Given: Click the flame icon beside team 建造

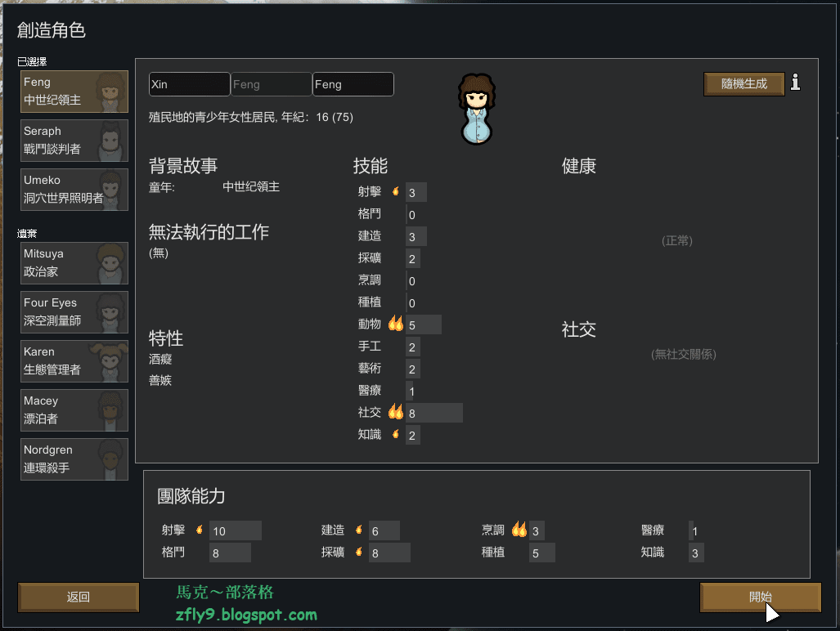Looking at the screenshot, I should 359,530.
